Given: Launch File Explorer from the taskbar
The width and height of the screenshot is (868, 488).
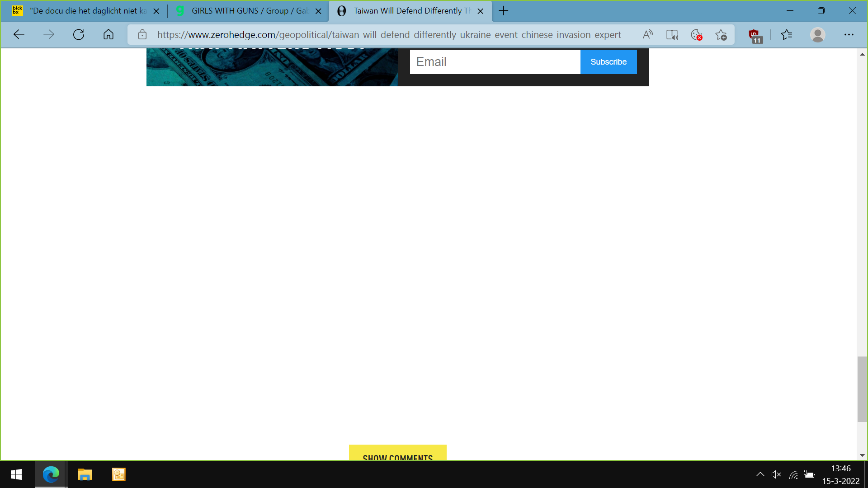Looking at the screenshot, I should pyautogui.click(x=84, y=474).
